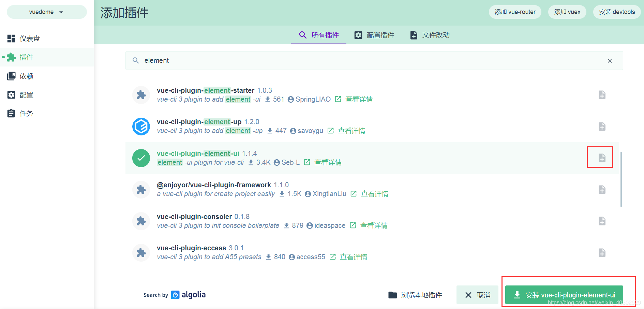Viewport: 644px width, 309px height.
Task: Open 查看详情 for vue-cli-plugin-element-up
Action: click(x=351, y=131)
